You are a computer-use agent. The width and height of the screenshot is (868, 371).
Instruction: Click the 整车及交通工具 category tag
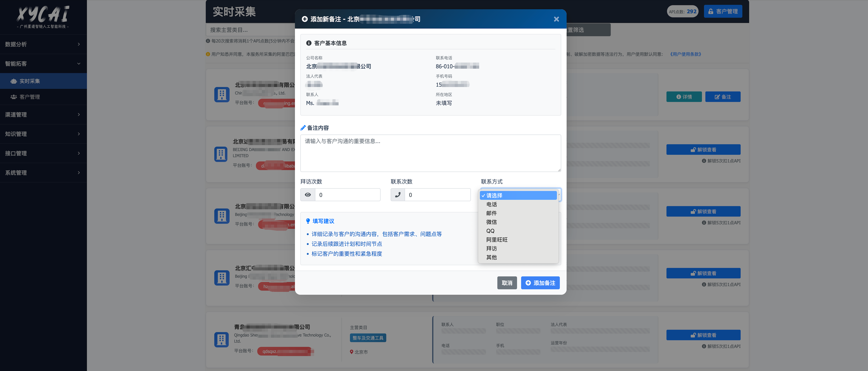[x=368, y=338]
